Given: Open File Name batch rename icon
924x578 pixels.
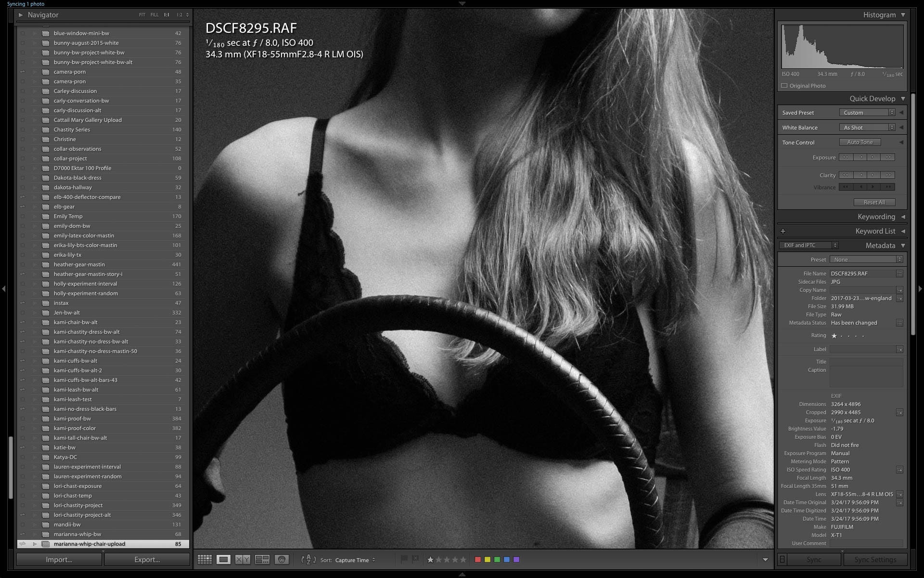Looking at the screenshot, I should (899, 274).
